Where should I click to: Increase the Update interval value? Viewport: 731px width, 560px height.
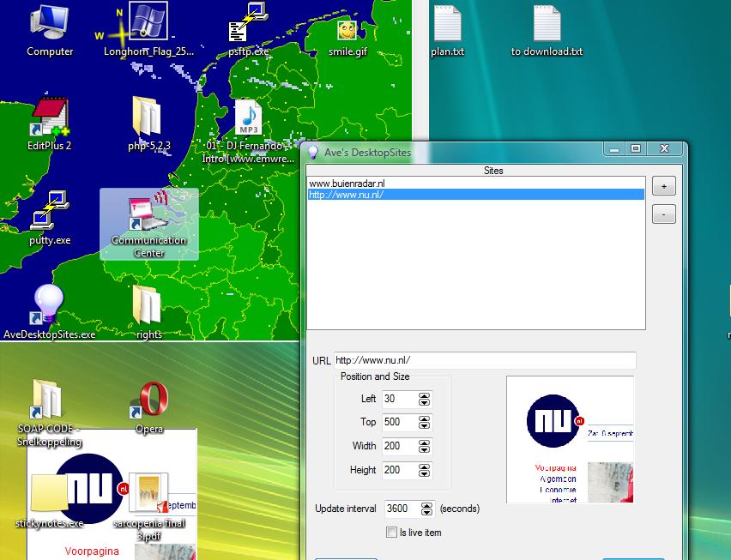pos(426,505)
